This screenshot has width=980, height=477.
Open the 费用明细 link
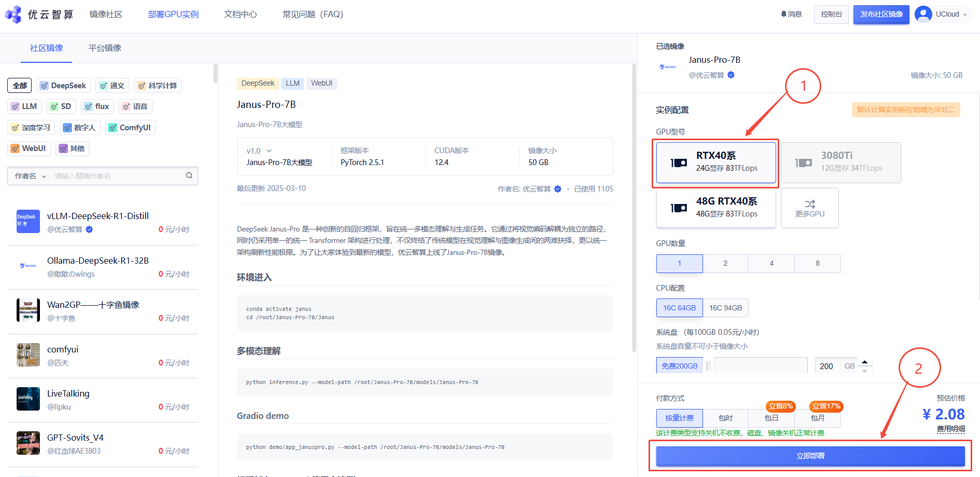point(951,429)
